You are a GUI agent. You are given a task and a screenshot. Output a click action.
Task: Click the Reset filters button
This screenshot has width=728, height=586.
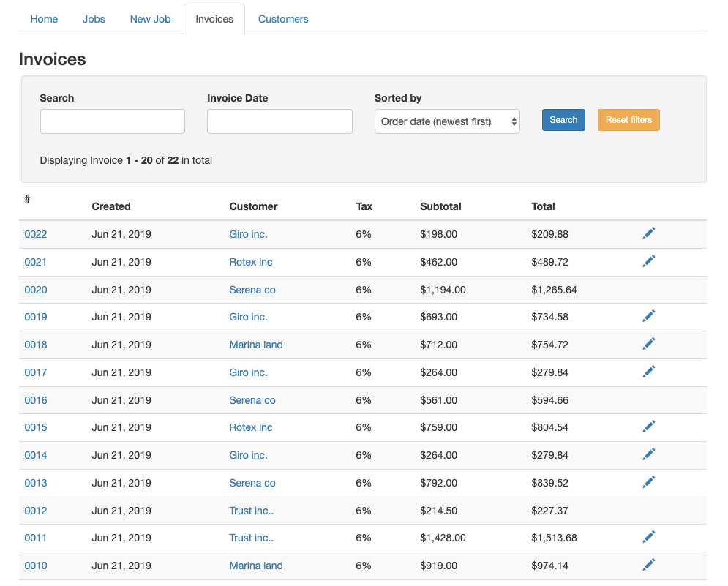click(x=628, y=120)
